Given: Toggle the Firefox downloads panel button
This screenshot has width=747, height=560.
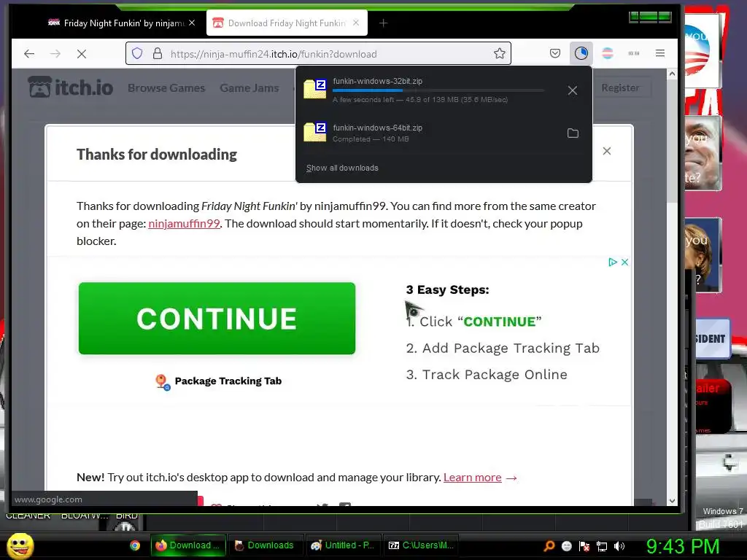Looking at the screenshot, I should (x=581, y=53).
